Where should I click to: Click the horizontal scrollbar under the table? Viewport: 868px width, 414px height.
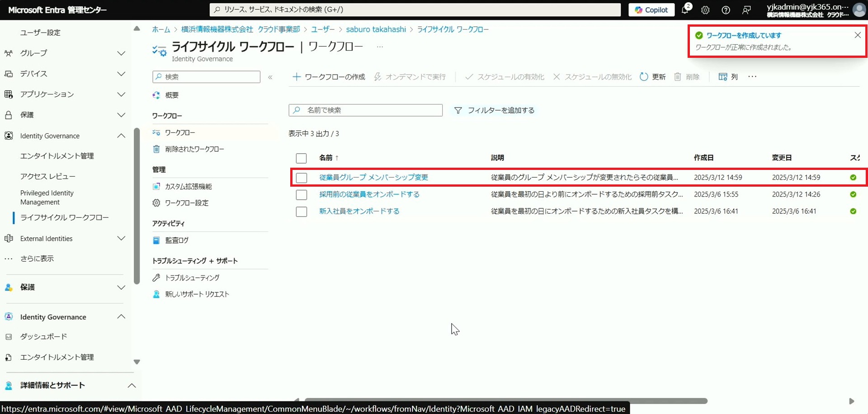click(x=506, y=401)
